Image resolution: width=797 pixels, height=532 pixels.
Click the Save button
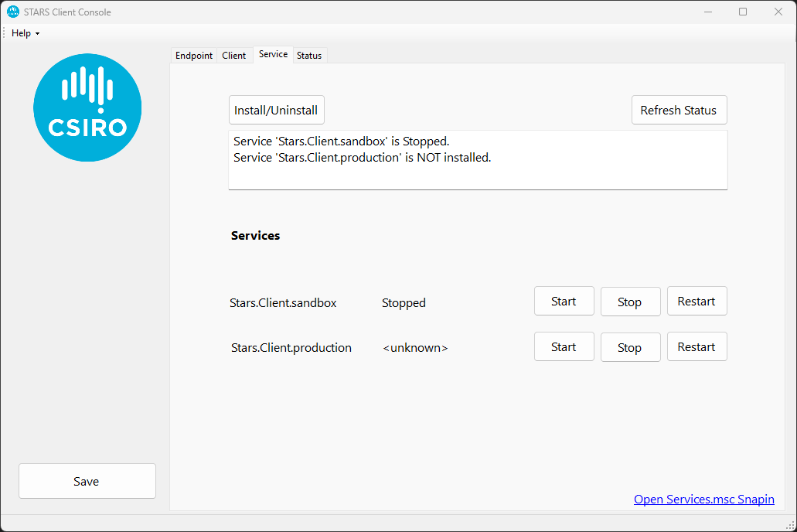point(87,480)
